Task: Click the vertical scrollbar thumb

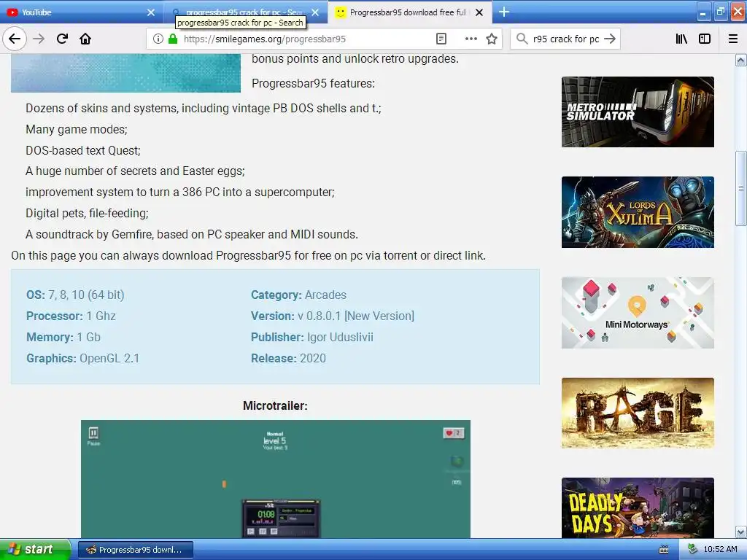Action: pyautogui.click(x=740, y=188)
